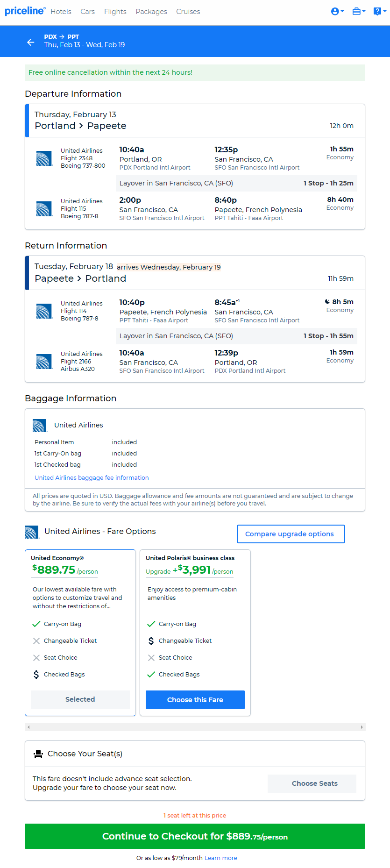Open the account profile dropdown

click(x=338, y=11)
